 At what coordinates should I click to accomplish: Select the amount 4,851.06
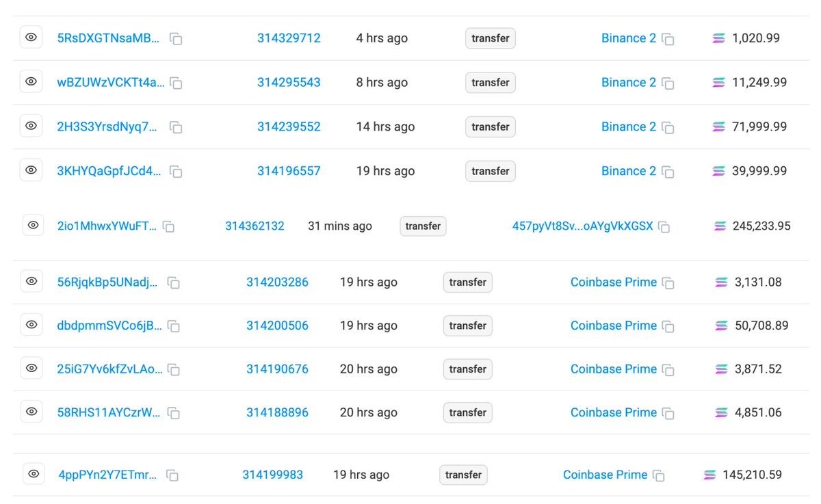point(758,412)
